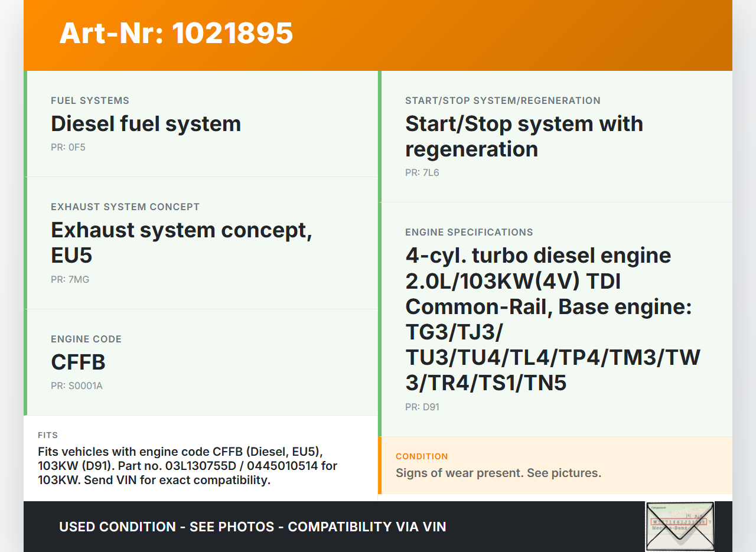Click the PR: D91 code text
This screenshot has height=552, width=756.
(422, 407)
